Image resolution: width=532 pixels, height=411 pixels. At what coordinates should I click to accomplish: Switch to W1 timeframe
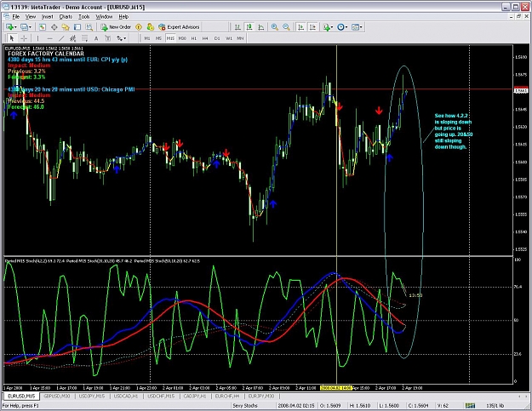[x=229, y=38]
